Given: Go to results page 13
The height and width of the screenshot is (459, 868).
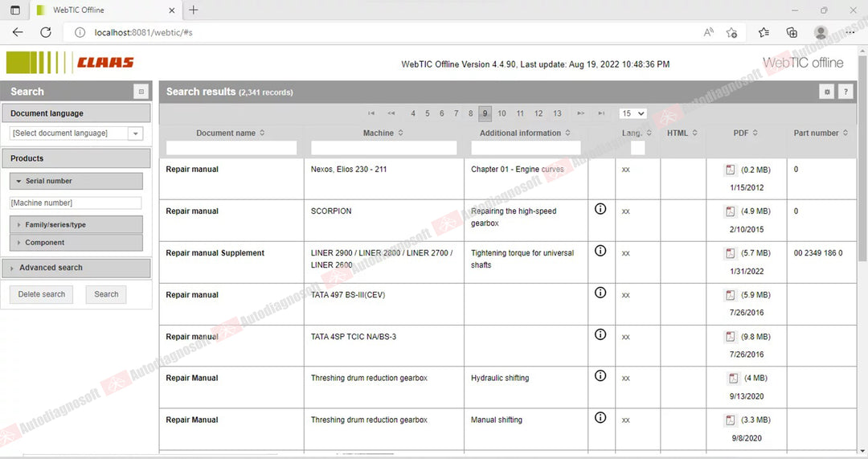Looking at the screenshot, I should pos(557,113).
